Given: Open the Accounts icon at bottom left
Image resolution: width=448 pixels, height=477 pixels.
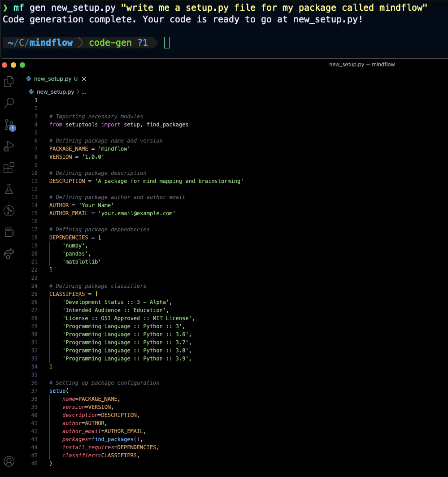Looking at the screenshot, I should pyautogui.click(x=9, y=461).
